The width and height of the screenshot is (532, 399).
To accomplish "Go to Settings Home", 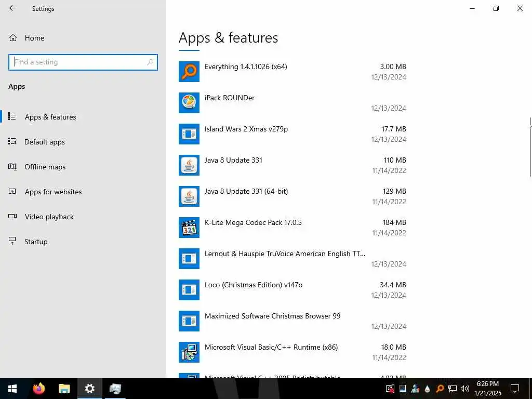I will pyautogui.click(x=83, y=38).
